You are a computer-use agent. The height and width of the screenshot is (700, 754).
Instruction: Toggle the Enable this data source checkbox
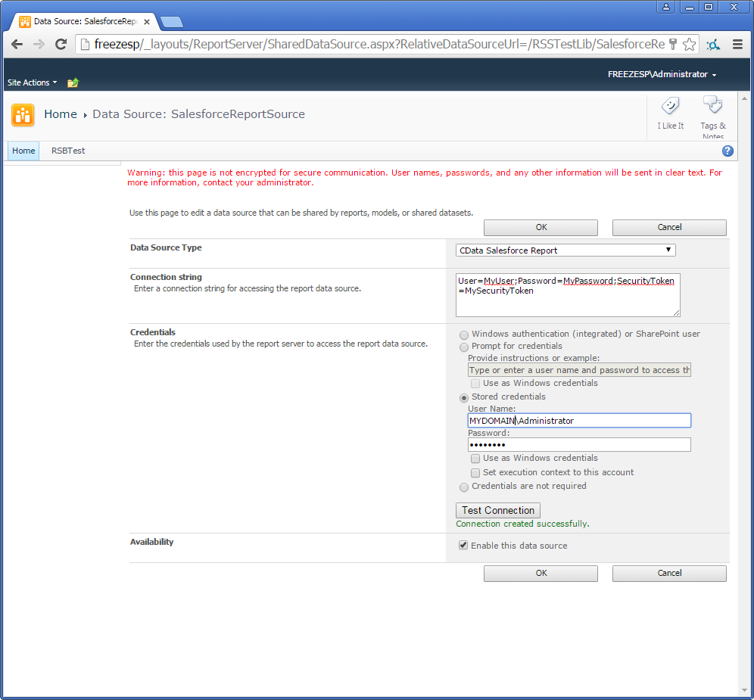[463, 545]
